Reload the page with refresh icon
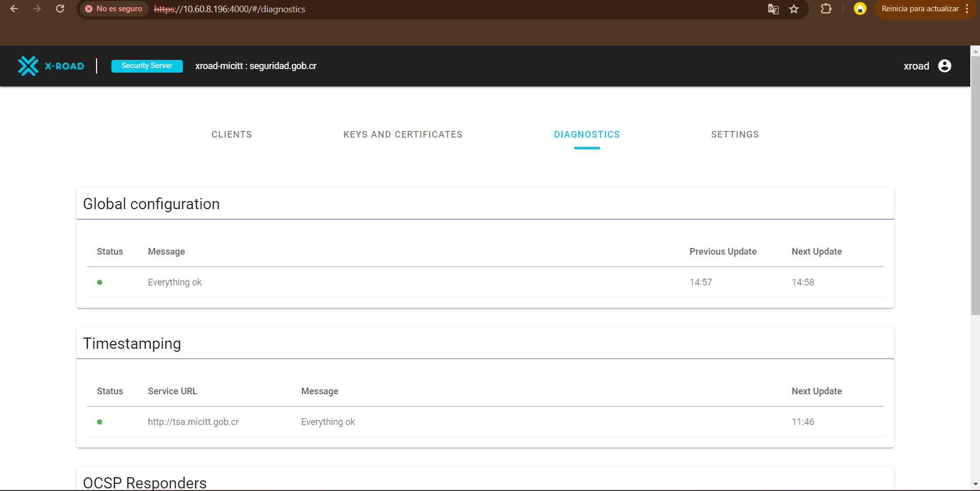This screenshot has width=980, height=491. click(60, 9)
